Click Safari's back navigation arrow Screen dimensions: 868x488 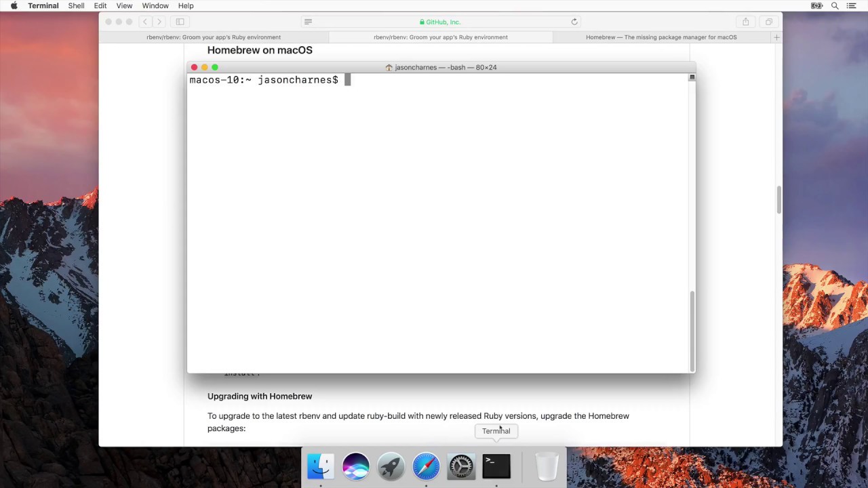145,22
